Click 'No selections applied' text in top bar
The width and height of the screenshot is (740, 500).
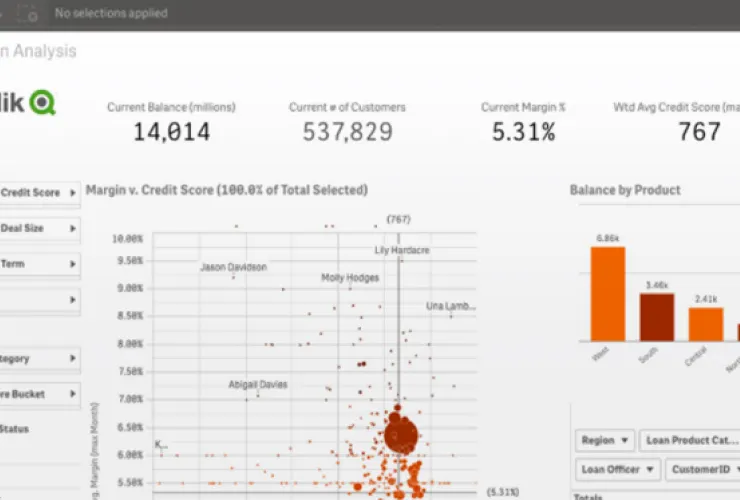[x=111, y=13]
